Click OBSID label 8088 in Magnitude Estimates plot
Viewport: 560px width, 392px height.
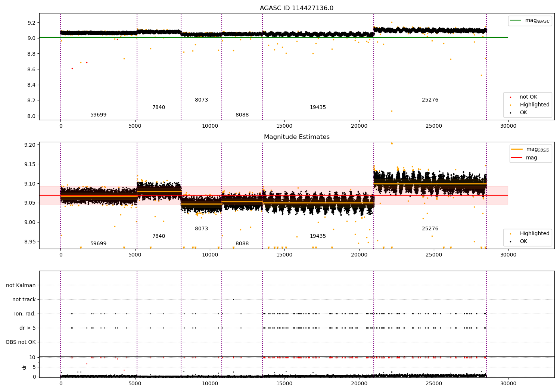(242, 244)
